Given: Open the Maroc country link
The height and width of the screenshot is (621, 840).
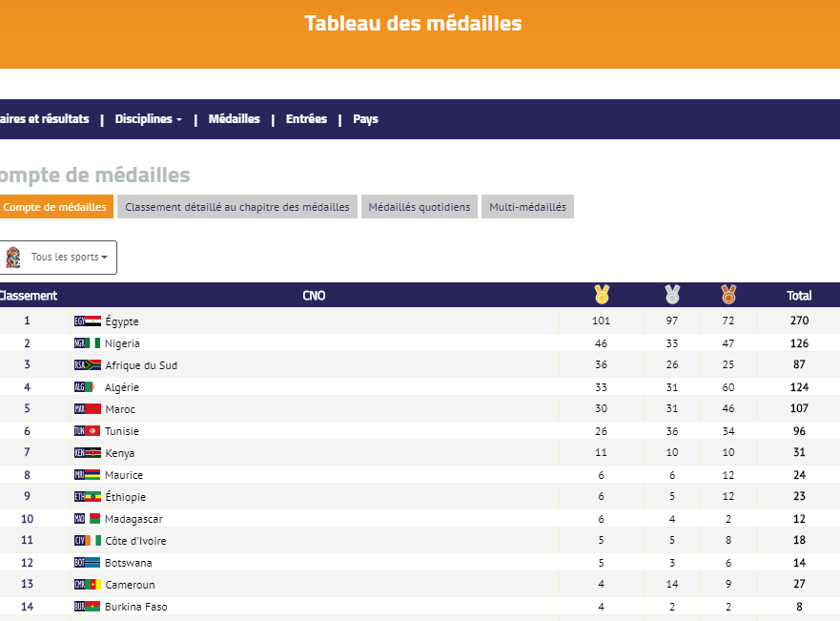Looking at the screenshot, I should coord(120,409).
